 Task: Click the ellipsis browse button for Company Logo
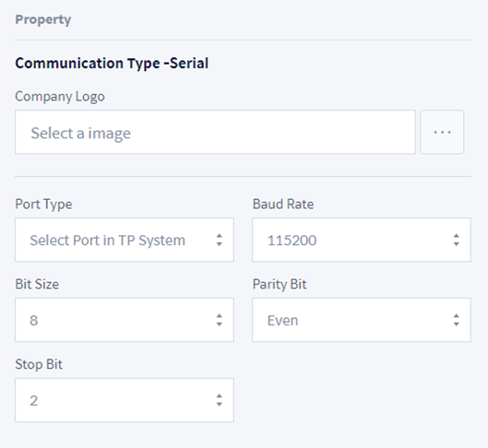point(442,132)
